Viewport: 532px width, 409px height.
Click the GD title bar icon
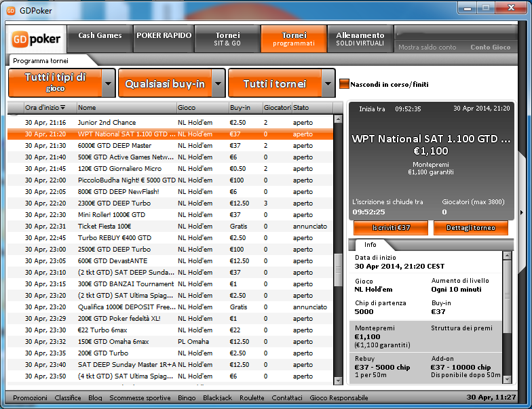(11, 11)
